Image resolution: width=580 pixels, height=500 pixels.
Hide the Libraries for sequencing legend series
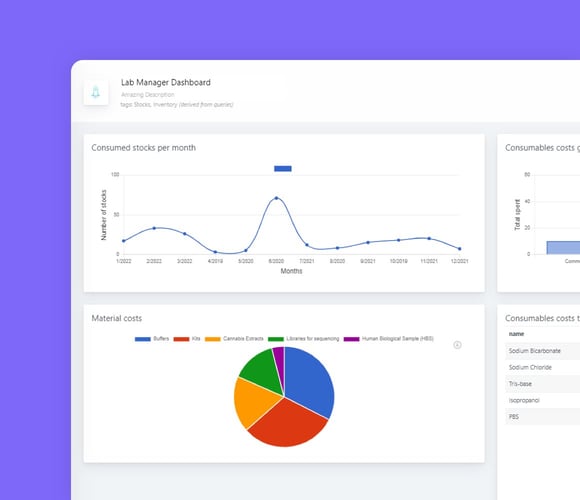coord(303,339)
